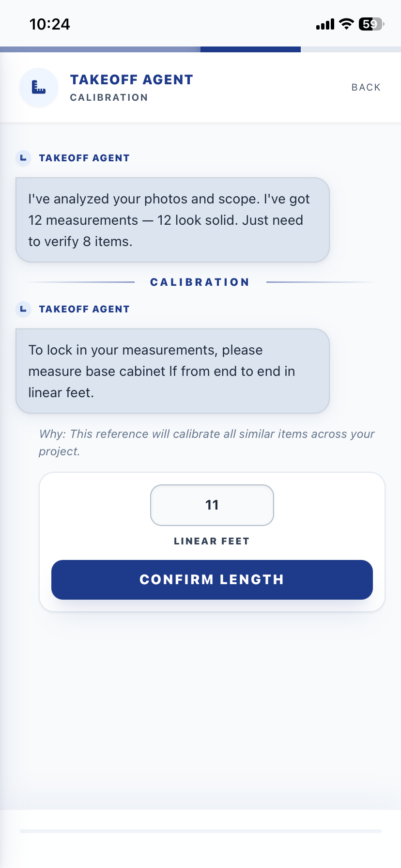Tap the completed light blue progress segment
401x868 pixels.
(x=100, y=49)
